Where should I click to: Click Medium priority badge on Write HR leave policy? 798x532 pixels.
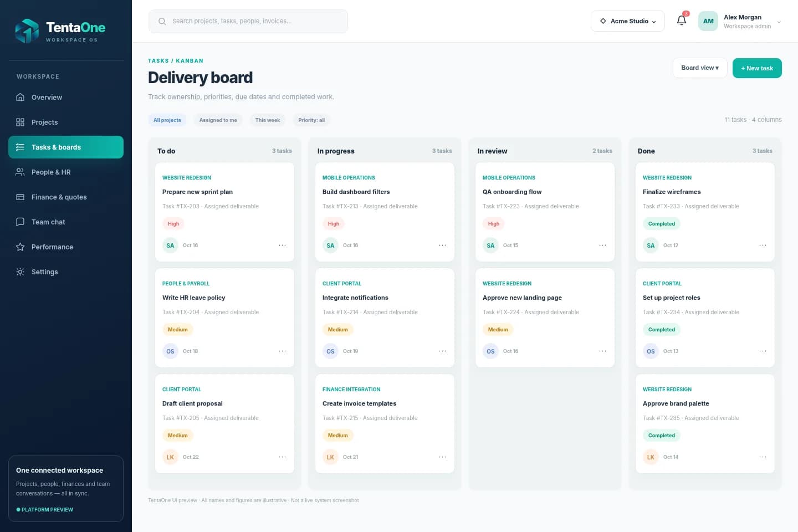point(177,330)
